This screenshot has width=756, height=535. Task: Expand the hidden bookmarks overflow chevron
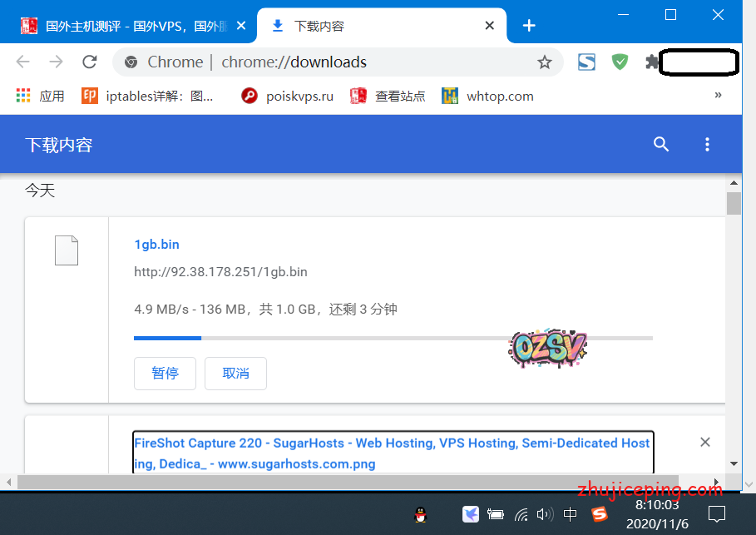(718, 96)
